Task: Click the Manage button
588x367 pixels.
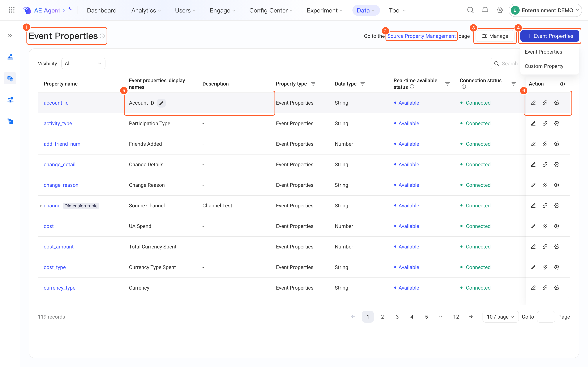Action: click(495, 36)
